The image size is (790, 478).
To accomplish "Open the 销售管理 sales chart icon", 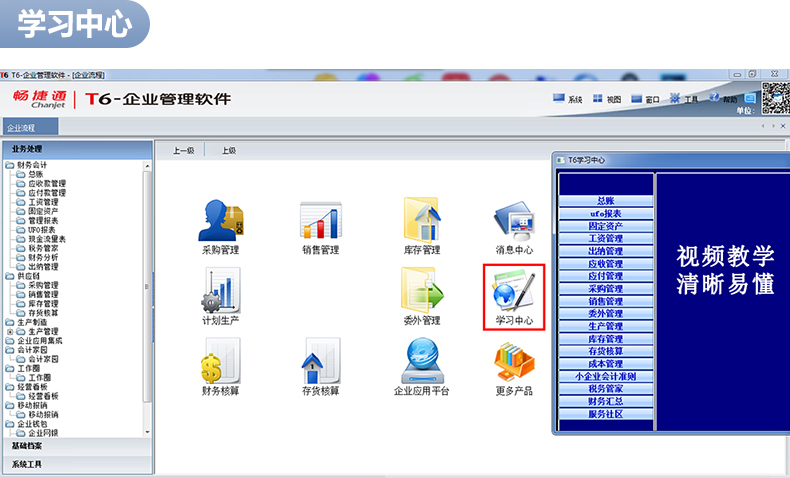I will coord(321,221).
